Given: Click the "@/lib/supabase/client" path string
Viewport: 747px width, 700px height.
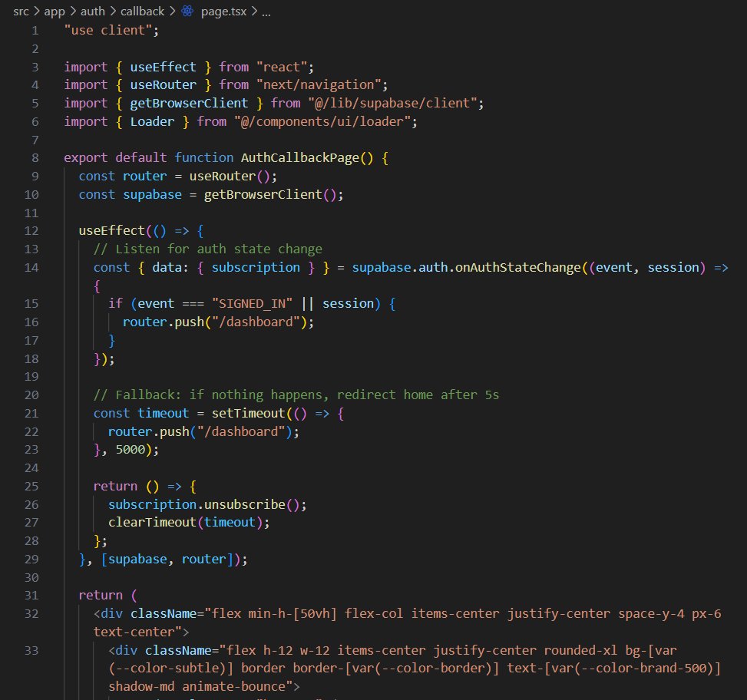Looking at the screenshot, I should [x=392, y=104].
